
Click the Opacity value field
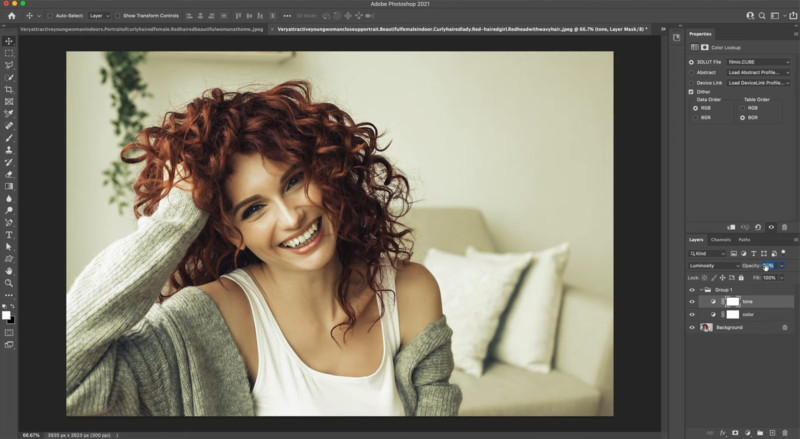(x=769, y=266)
